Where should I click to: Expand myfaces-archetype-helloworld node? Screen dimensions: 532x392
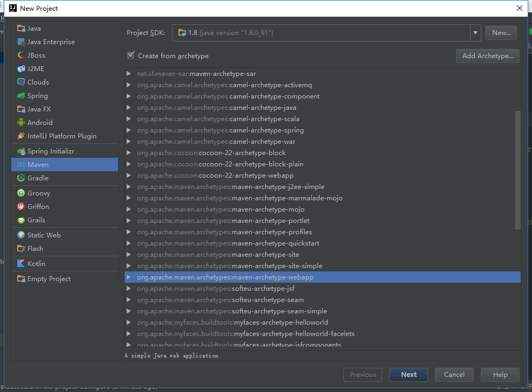tap(129, 323)
